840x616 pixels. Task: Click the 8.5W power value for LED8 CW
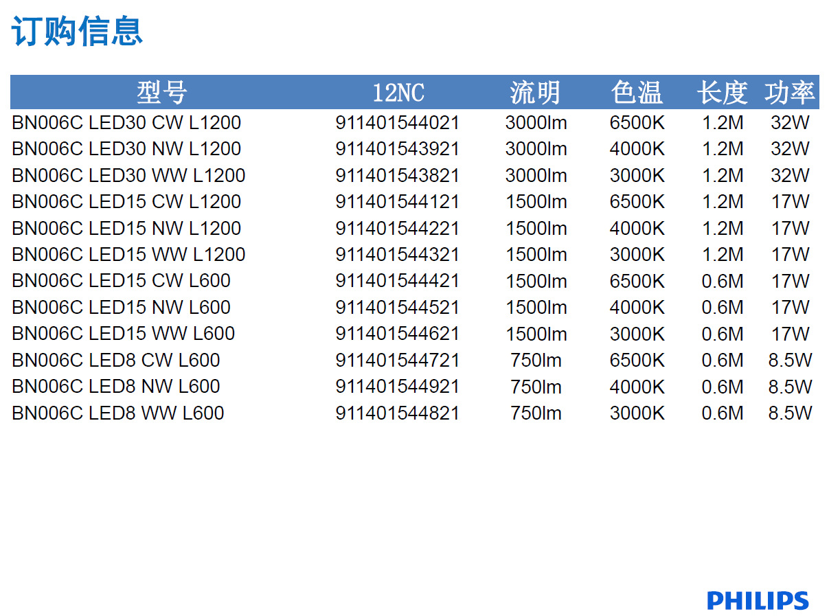pyautogui.click(x=790, y=361)
